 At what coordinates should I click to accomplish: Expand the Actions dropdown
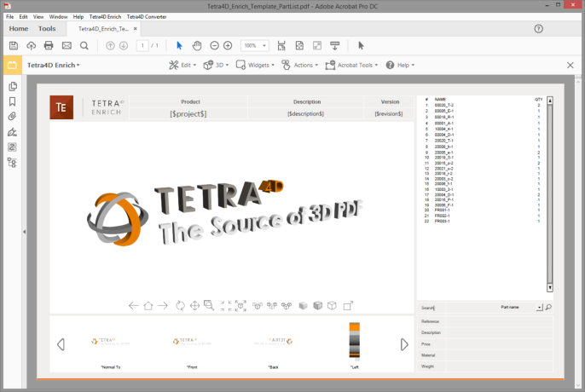click(x=300, y=65)
